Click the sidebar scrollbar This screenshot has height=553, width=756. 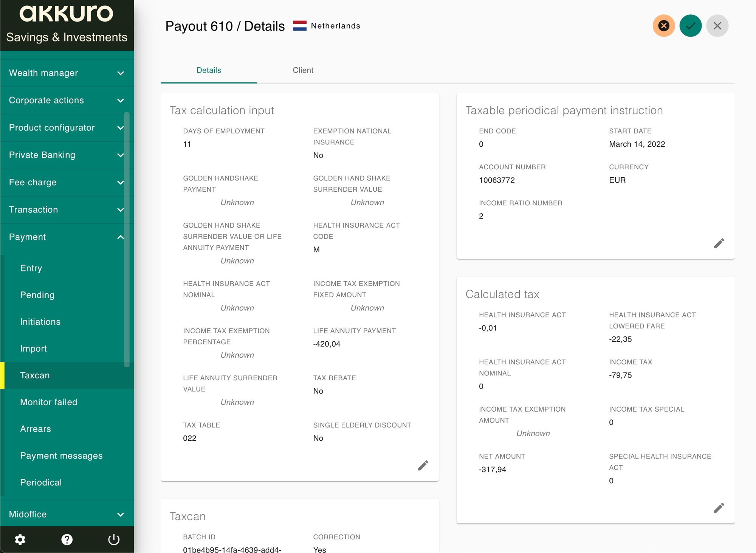127,240
